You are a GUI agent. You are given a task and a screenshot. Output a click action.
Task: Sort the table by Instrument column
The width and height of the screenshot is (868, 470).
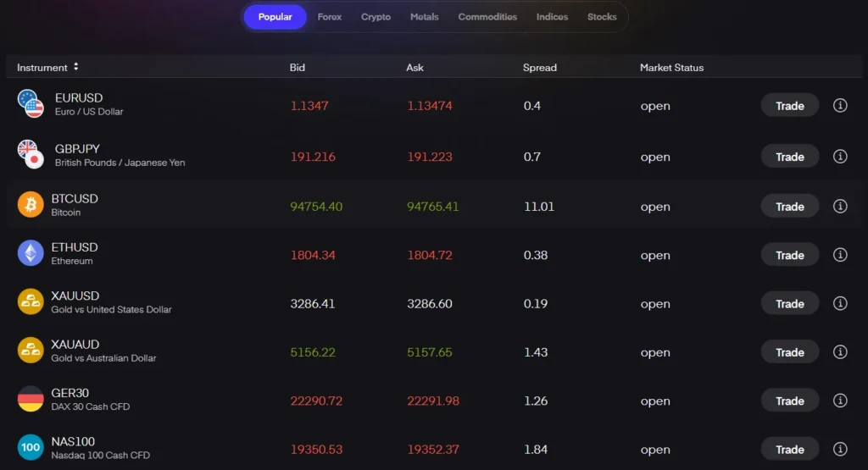[75, 67]
